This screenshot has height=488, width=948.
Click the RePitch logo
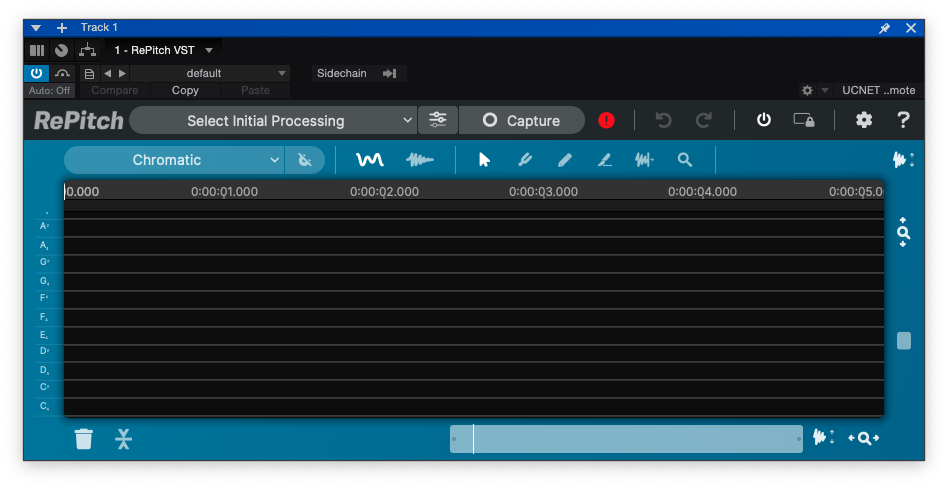[x=79, y=120]
